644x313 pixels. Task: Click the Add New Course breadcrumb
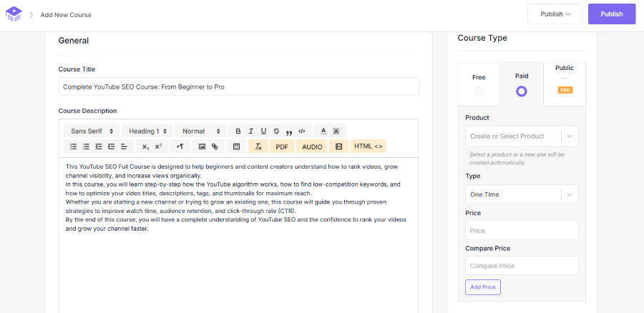(66, 15)
